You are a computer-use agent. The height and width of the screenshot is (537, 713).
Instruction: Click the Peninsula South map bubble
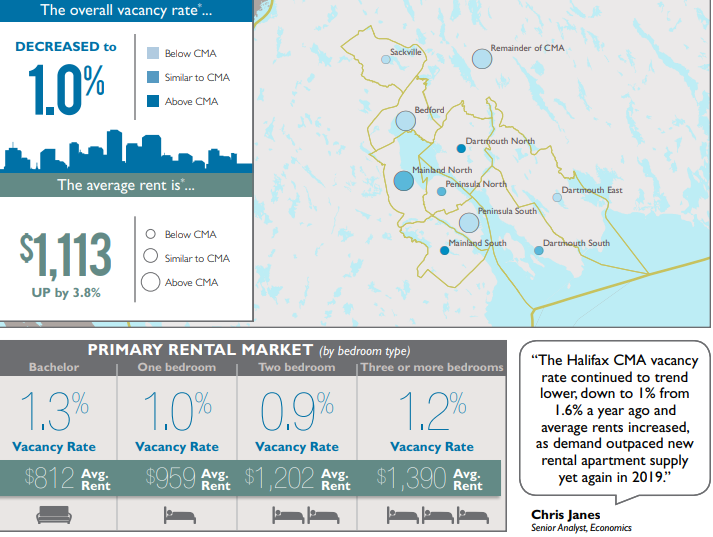pyautogui.click(x=469, y=222)
